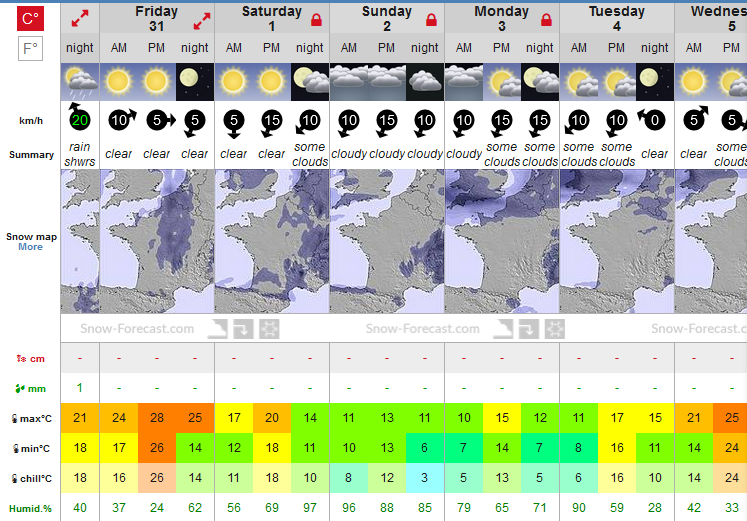The image size is (747, 521).
Task: Click Wednesday PM min temperature 24
Action: [x=730, y=448]
